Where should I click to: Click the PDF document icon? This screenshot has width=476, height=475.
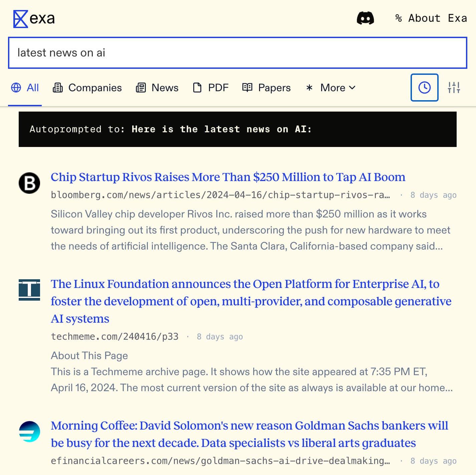click(x=197, y=88)
